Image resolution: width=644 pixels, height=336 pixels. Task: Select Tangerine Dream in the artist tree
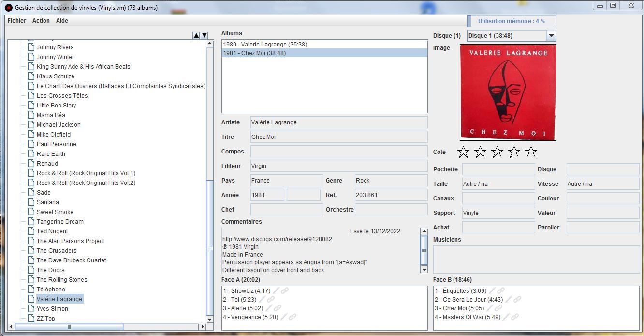(x=60, y=221)
